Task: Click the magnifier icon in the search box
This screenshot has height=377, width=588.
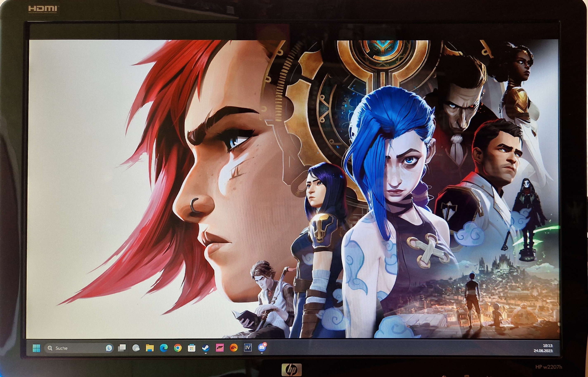Action: pyautogui.click(x=50, y=348)
